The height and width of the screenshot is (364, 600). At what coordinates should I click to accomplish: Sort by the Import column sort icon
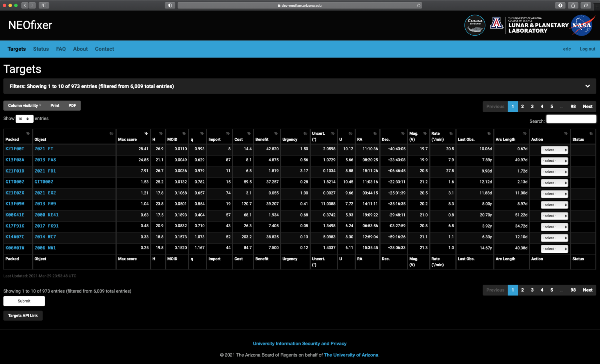coord(228,133)
